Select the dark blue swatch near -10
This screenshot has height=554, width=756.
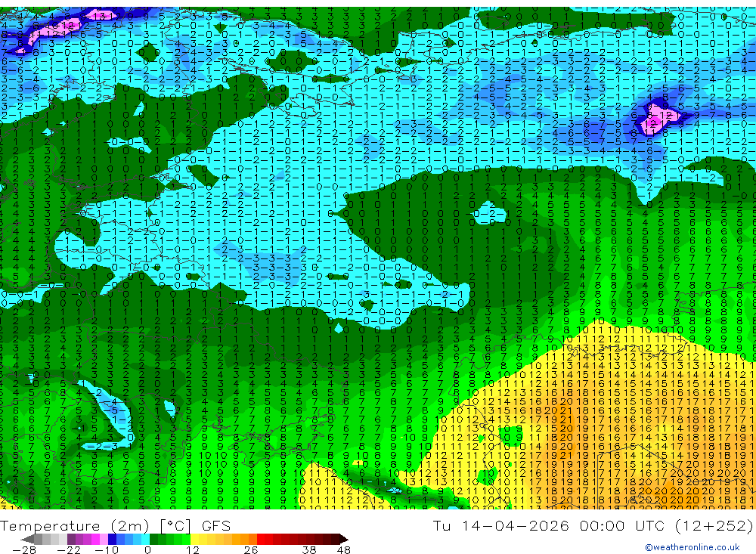pos(112,539)
